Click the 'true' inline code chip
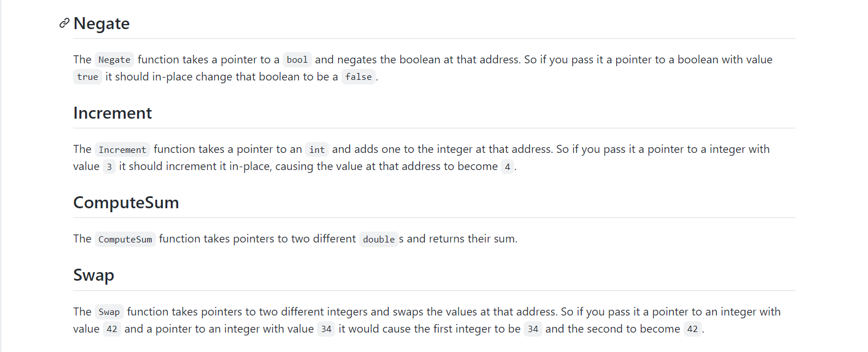 point(87,77)
